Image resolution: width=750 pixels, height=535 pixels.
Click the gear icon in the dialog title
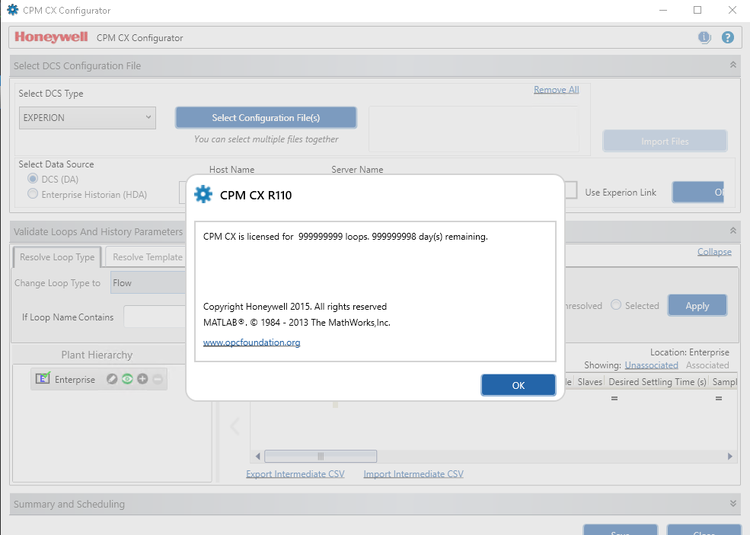coord(203,194)
